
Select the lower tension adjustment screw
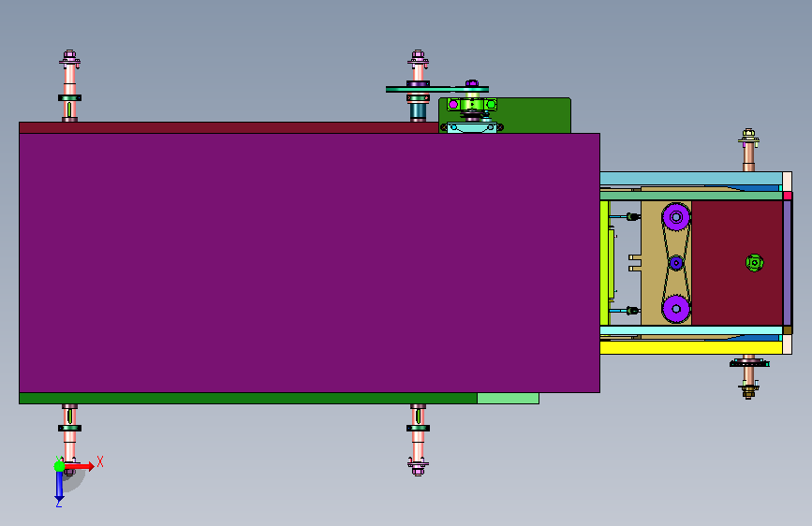tap(625, 311)
